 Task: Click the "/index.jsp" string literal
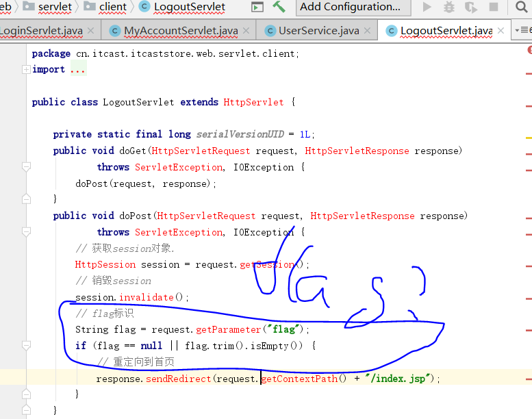click(x=398, y=379)
